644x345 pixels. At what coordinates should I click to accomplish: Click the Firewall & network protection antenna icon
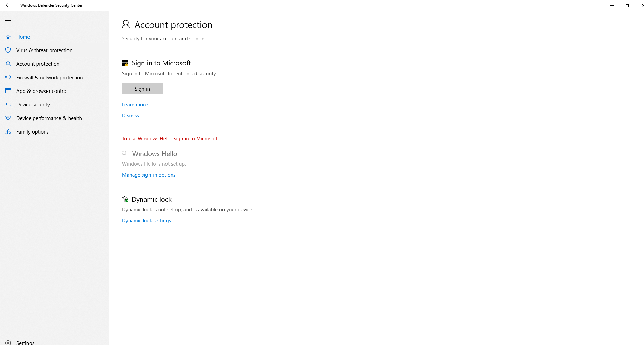pos(8,77)
